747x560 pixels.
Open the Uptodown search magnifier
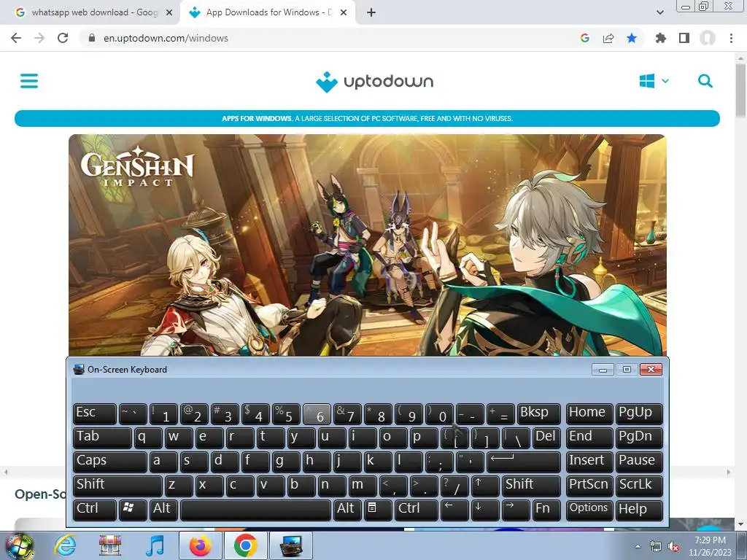click(705, 81)
